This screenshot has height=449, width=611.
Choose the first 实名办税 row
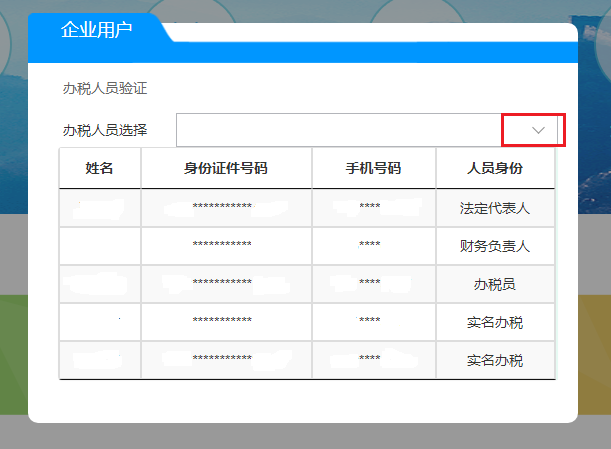click(x=495, y=322)
